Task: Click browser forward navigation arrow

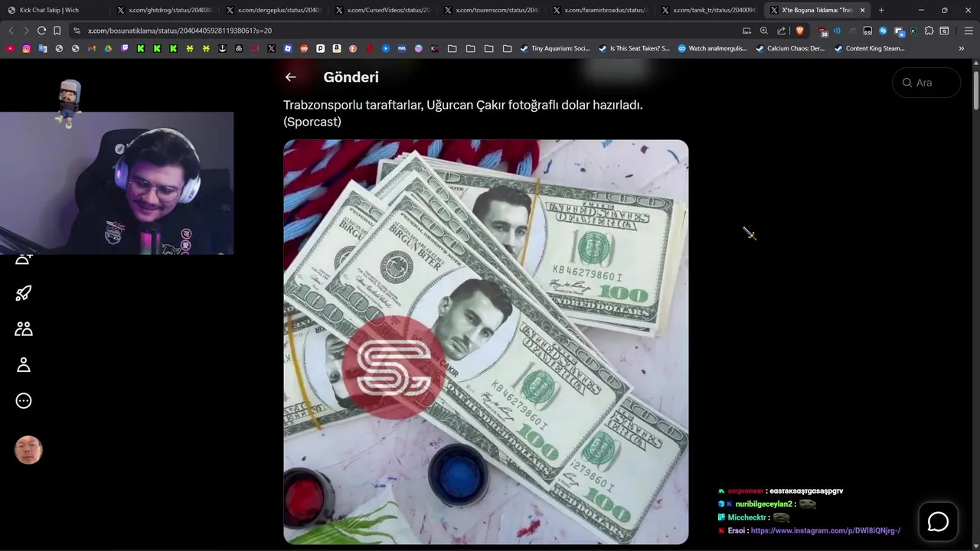Action: point(26,31)
